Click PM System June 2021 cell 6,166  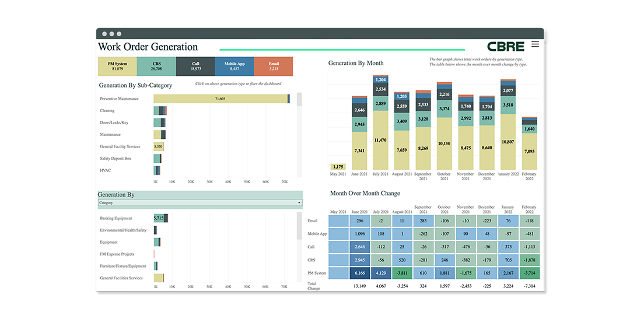pyautogui.click(x=359, y=273)
